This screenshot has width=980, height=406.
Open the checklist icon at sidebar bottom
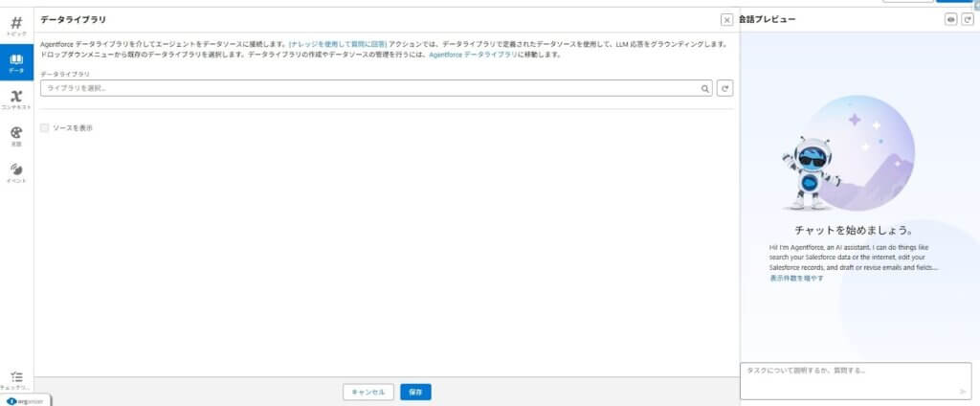pos(16,380)
